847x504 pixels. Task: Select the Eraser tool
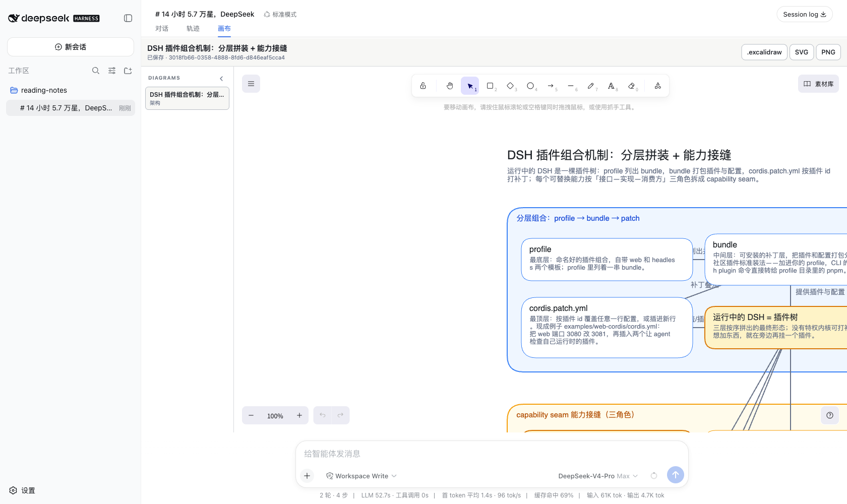(631, 86)
